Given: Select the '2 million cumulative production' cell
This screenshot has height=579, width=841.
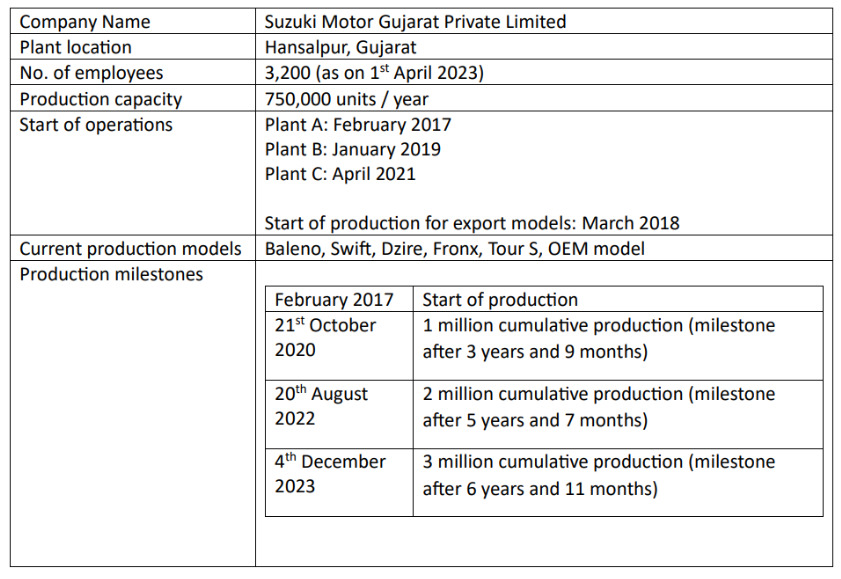Looking at the screenshot, I should point(598,407).
